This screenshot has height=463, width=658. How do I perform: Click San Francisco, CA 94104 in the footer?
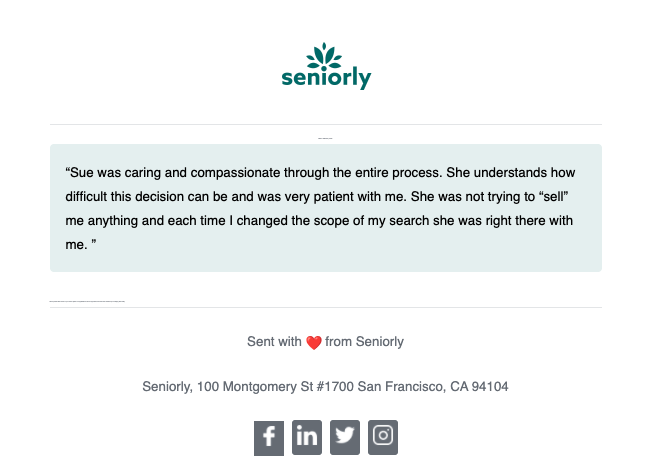[x=433, y=387]
